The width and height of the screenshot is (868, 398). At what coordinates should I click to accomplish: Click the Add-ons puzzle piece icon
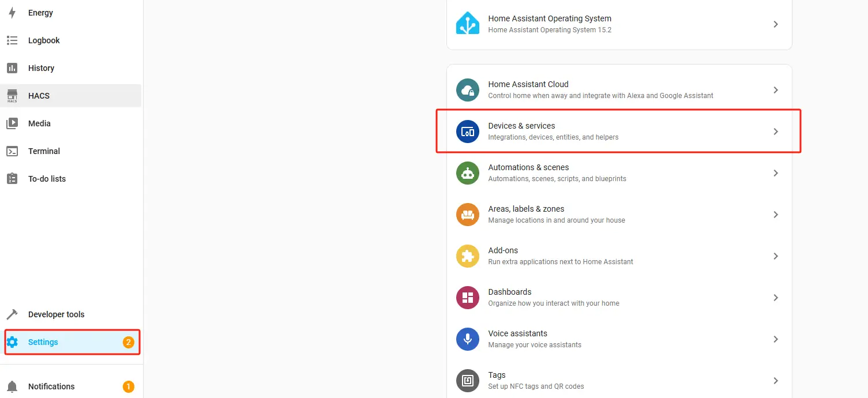pos(468,256)
